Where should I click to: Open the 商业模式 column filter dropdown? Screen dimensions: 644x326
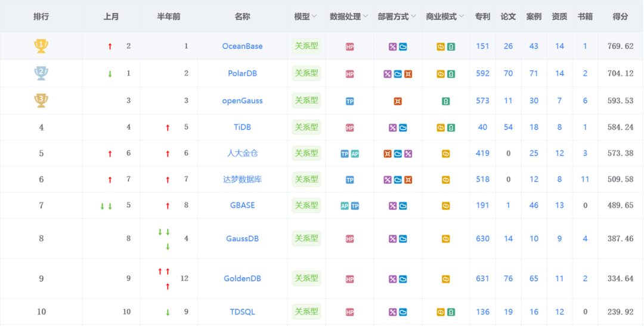[461, 17]
